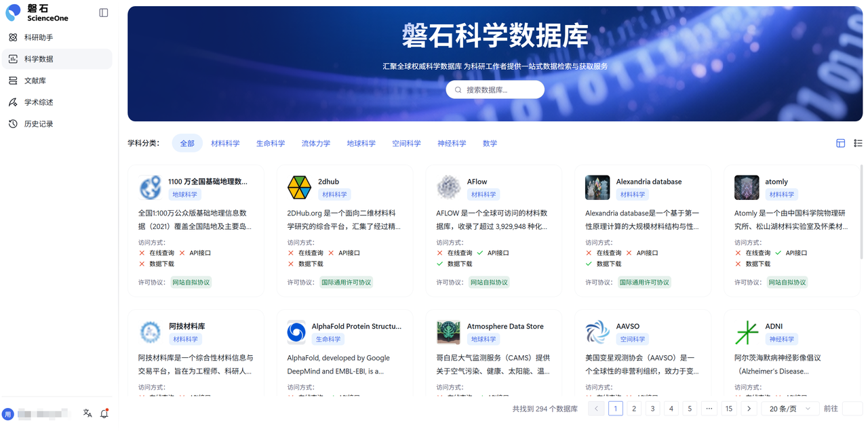The height and width of the screenshot is (431, 868).
Task: Click the page jump input box
Action: (x=852, y=409)
